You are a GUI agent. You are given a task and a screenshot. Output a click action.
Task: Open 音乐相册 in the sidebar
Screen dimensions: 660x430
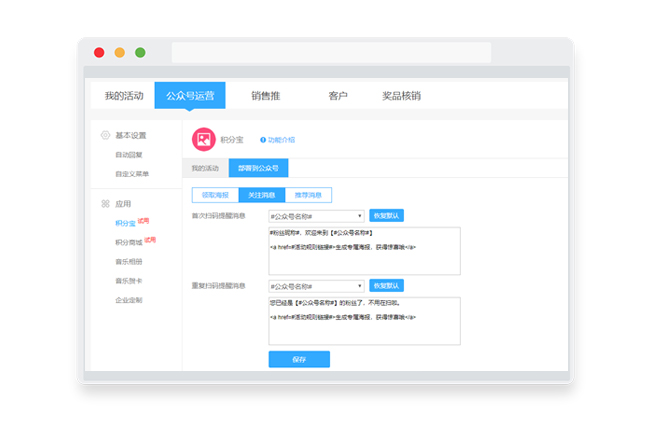tap(129, 262)
